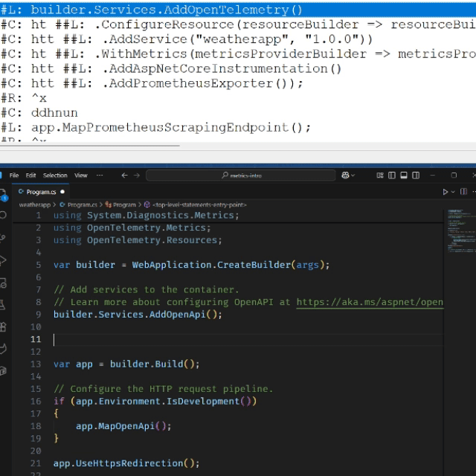Expand the Run button dropdown arrow
The width and height of the screenshot is (476, 476).
(454, 192)
